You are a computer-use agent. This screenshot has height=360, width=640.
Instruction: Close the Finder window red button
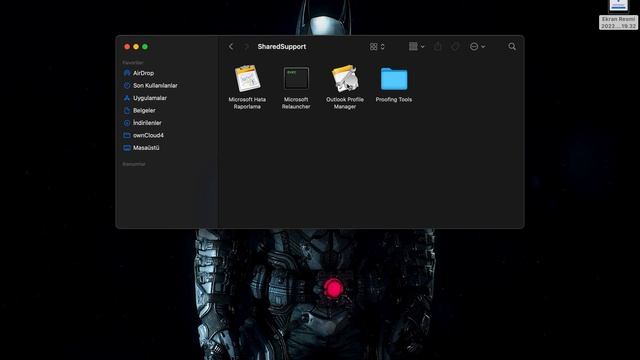[x=127, y=47]
